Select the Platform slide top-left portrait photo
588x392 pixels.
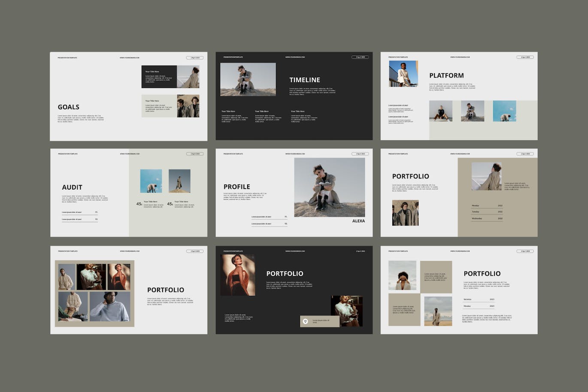pyautogui.click(x=403, y=74)
